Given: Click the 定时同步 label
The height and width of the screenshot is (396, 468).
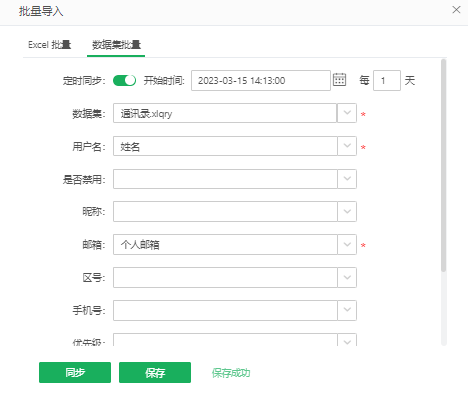Looking at the screenshot, I should click(x=84, y=81).
